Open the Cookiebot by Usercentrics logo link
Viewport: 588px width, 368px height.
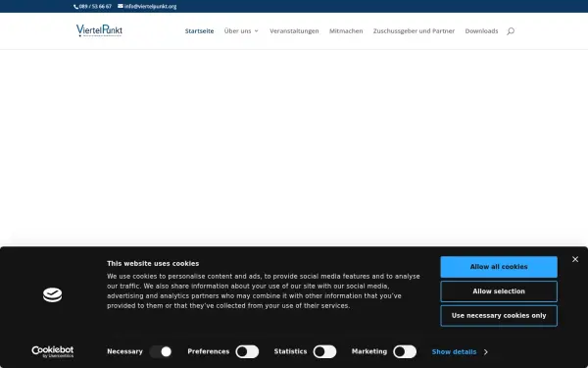53,351
